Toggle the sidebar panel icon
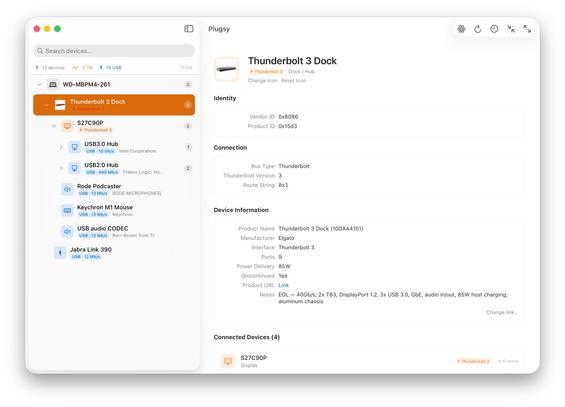The width and height of the screenshot is (565, 407). click(x=188, y=29)
